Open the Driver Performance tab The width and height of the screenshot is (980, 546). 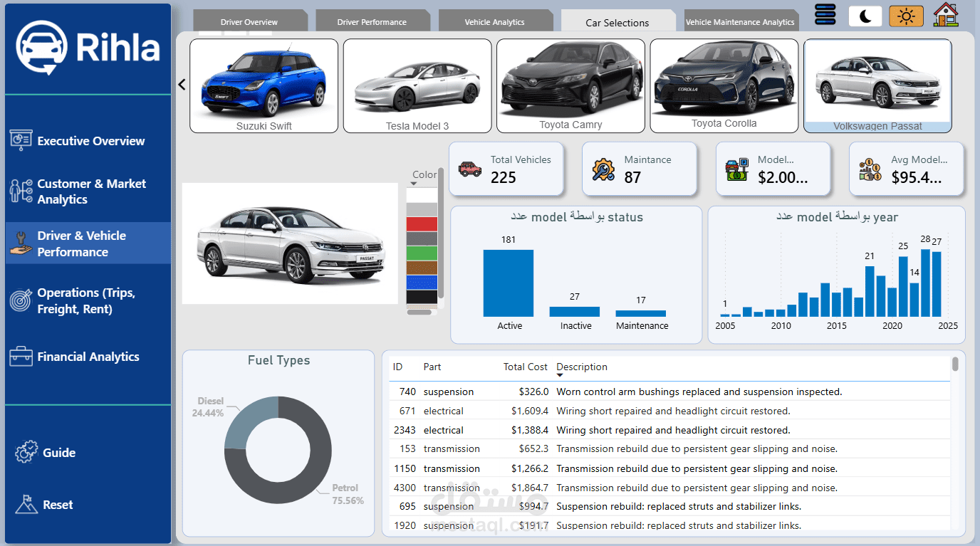click(x=372, y=21)
